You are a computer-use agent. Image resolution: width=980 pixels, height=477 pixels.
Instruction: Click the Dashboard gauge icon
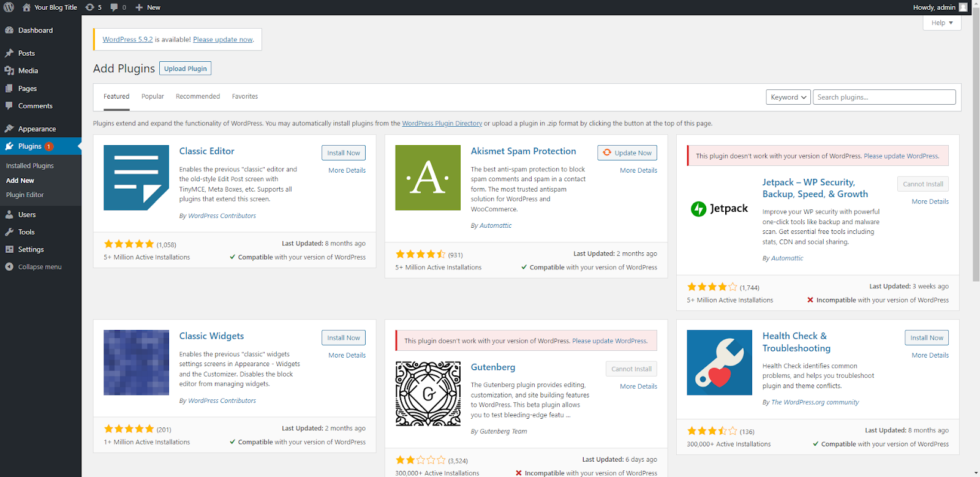click(x=9, y=30)
